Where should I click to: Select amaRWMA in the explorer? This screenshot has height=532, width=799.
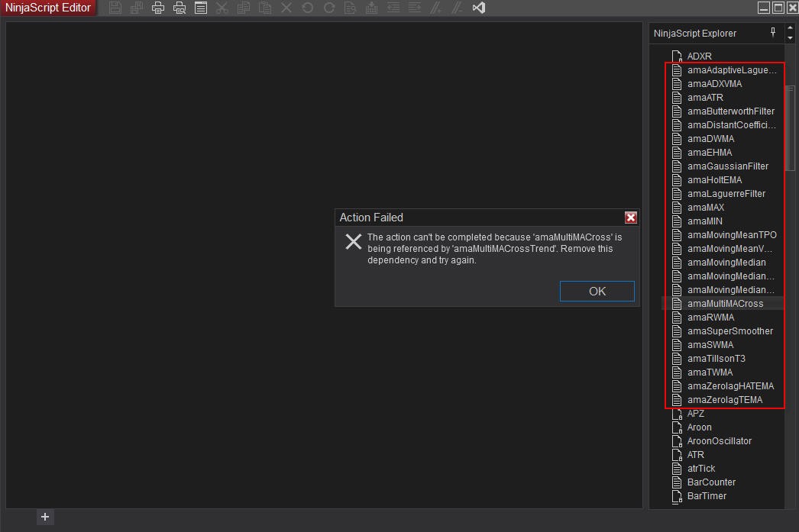click(x=711, y=318)
